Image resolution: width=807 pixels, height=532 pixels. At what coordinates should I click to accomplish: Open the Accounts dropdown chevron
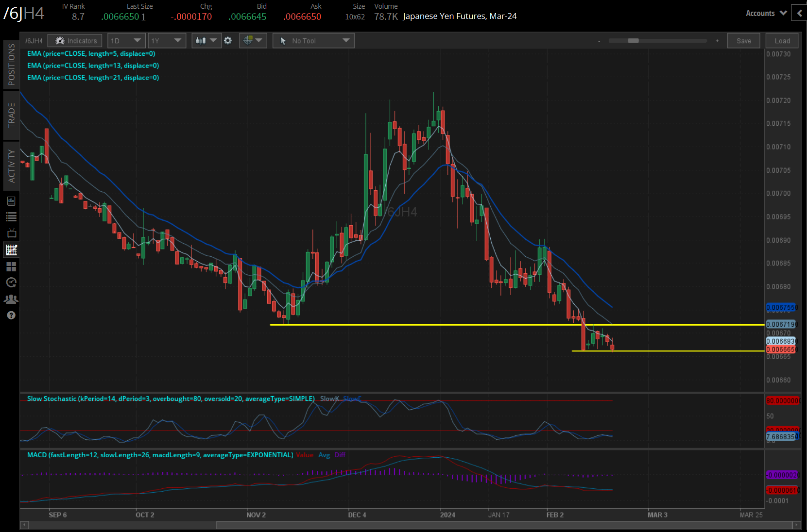click(783, 13)
